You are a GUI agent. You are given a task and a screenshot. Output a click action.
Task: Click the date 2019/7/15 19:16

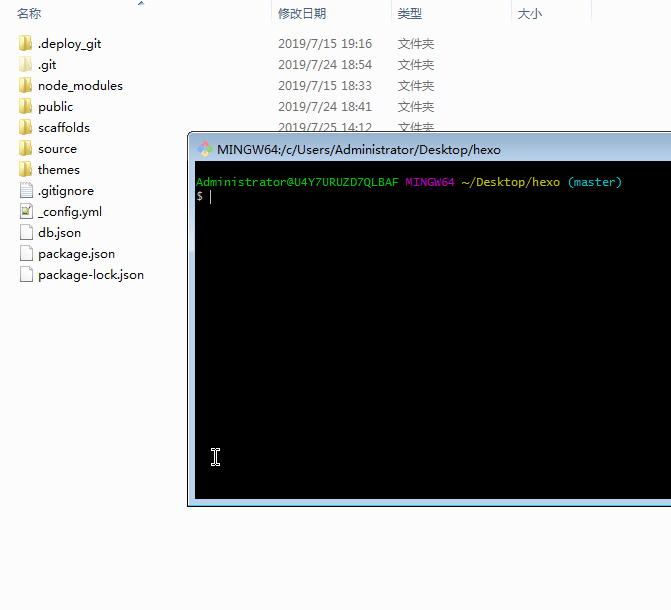pos(325,44)
